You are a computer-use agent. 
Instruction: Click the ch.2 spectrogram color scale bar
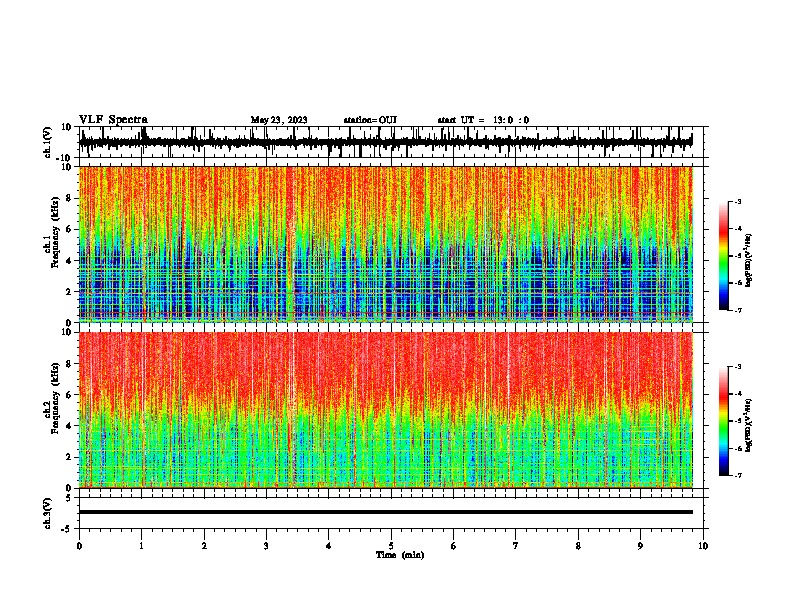point(723,421)
